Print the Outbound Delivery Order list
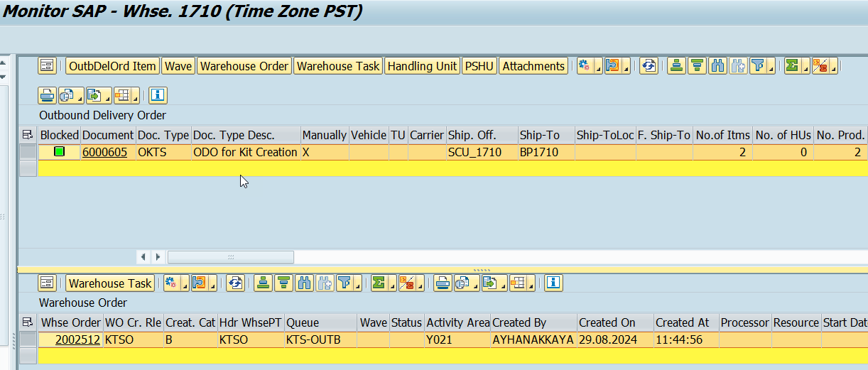The height and width of the screenshot is (370, 868). click(x=47, y=94)
